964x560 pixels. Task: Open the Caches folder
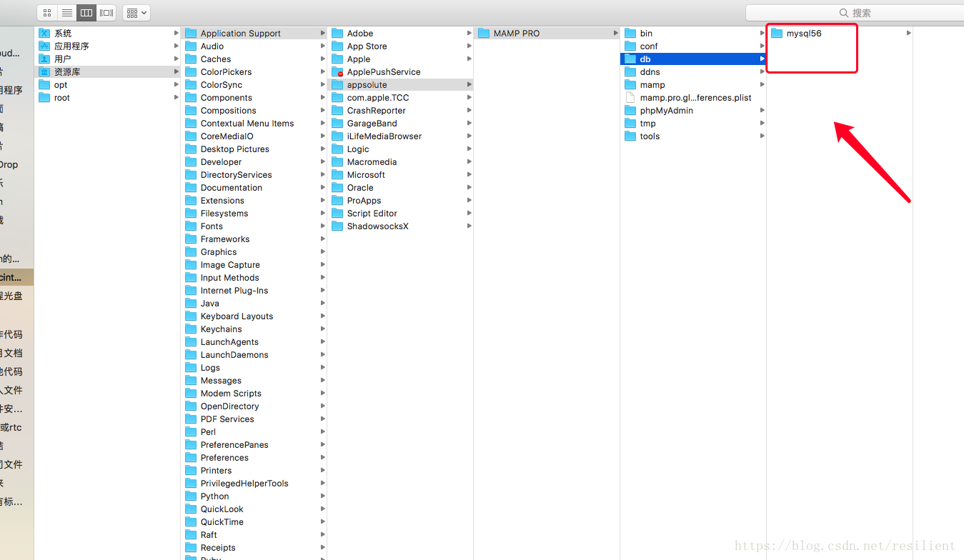click(254, 59)
